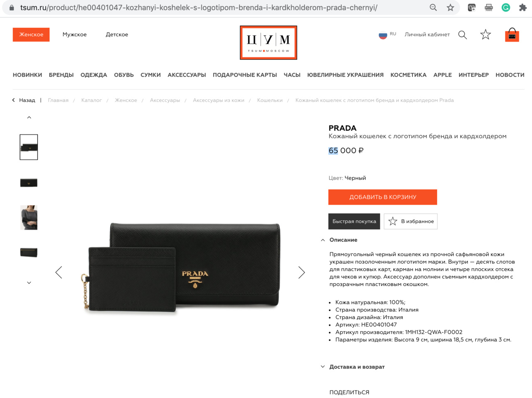
Task: Open favorites star icon in header
Action: [485, 35]
